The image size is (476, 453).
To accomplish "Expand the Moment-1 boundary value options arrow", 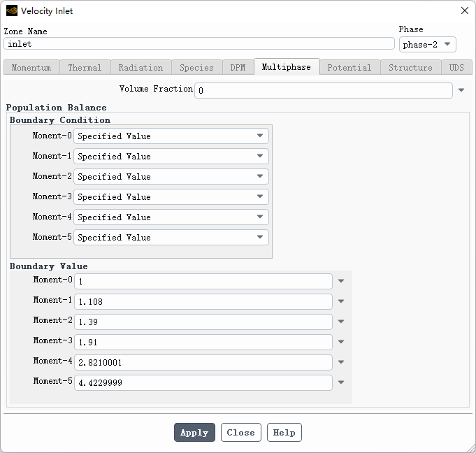I will pos(341,301).
